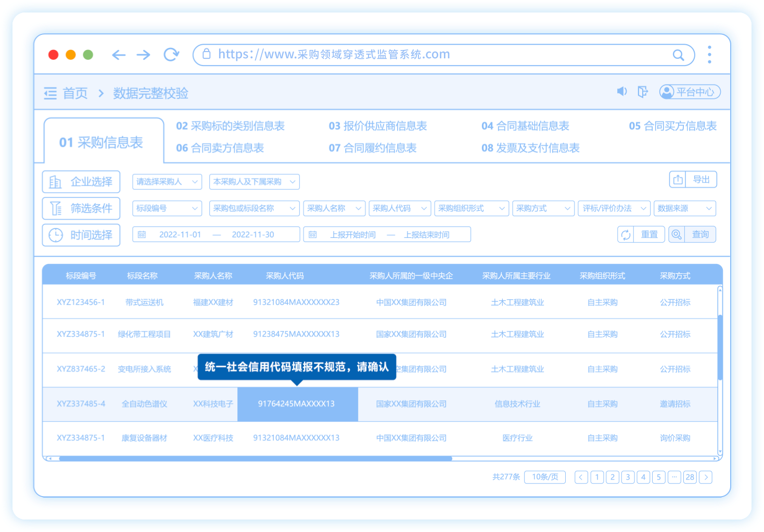Click the logout icon in the header

pos(643,92)
